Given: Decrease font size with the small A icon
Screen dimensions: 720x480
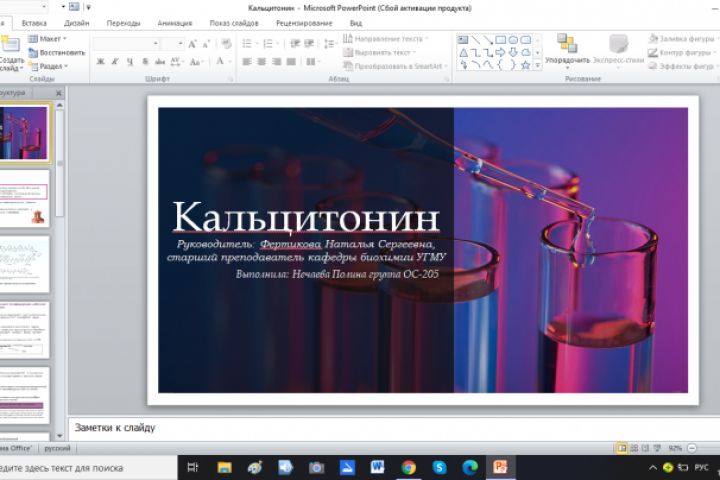Looking at the screenshot, I should (206, 44).
